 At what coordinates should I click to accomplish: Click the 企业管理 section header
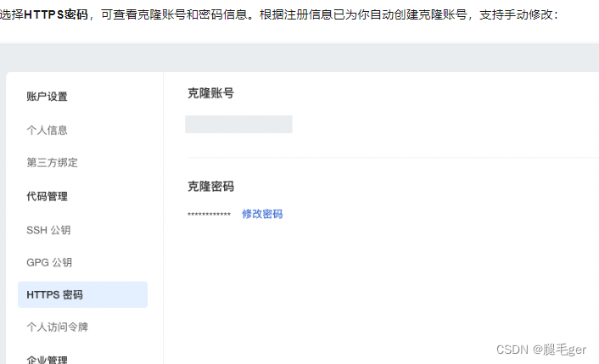point(47,360)
